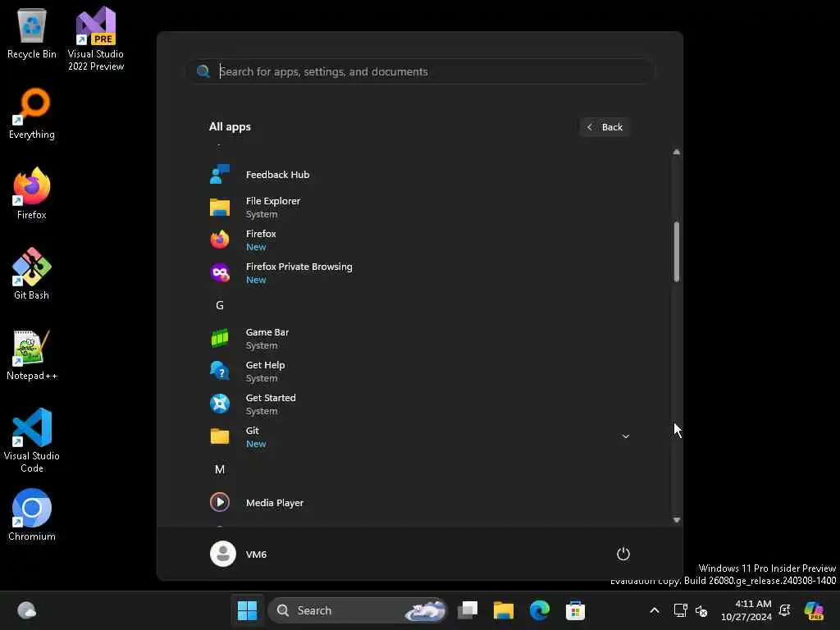Open the VM6 user account menu
Screen dimensions: 840x630
239,554
